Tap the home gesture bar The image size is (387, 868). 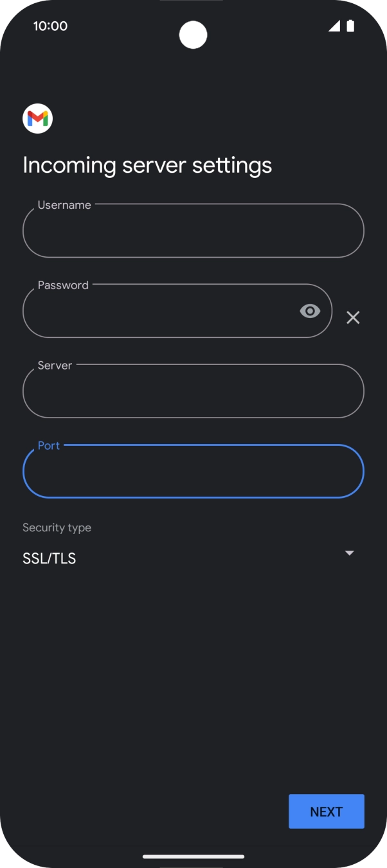(194, 856)
